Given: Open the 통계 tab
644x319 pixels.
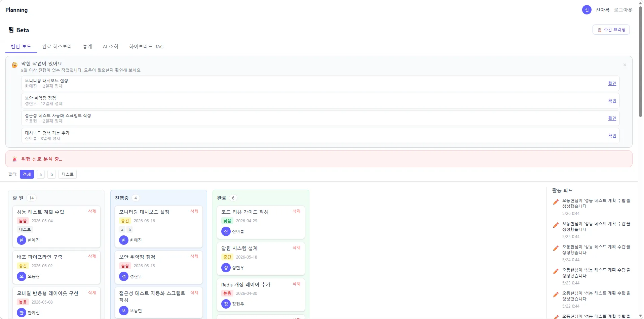Looking at the screenshot, I should click(87, 46).
